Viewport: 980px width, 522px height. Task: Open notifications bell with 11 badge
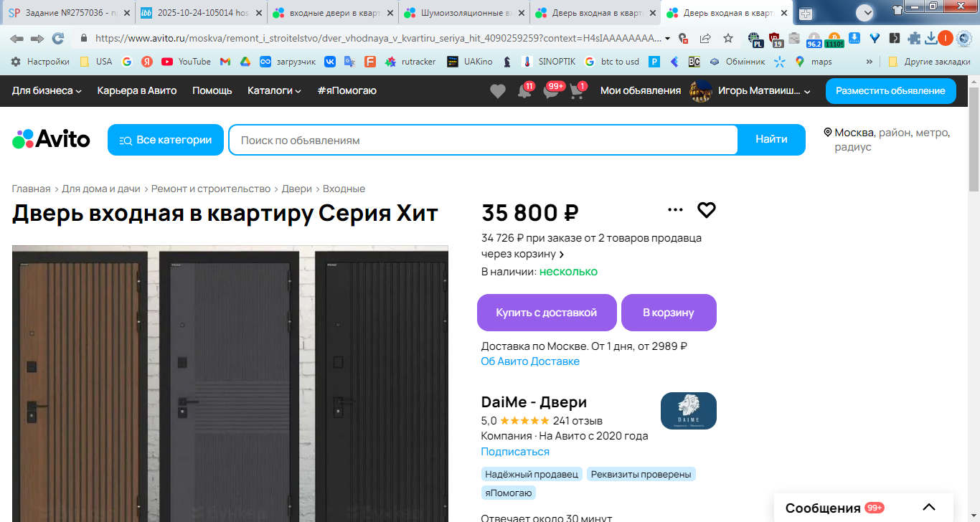[x=525, y=91]
